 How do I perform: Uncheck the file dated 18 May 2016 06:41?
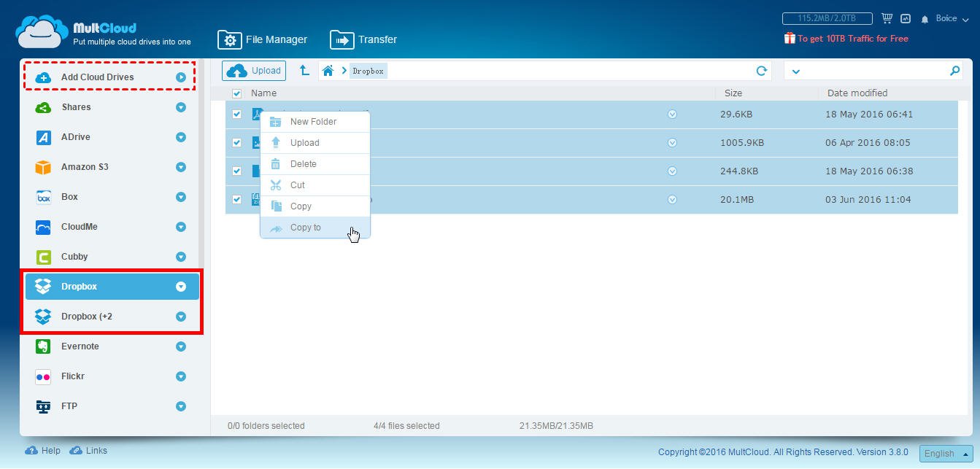click(236, 115)
